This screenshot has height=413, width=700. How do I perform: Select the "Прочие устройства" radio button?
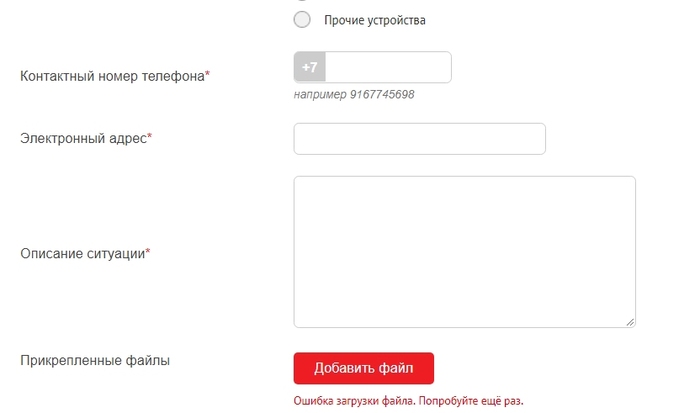pos(302,20)
